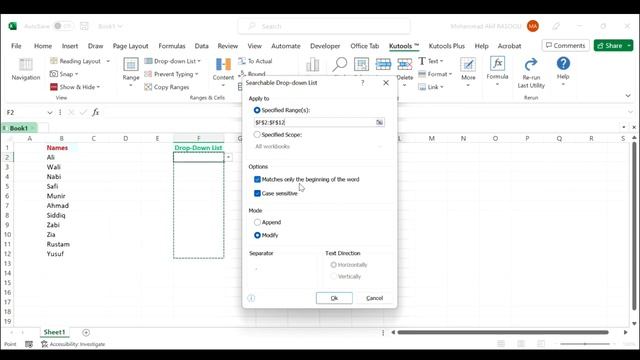Open the Kutools Help question icon
This screenshot has width=640, height=360.
coord(563,64)
